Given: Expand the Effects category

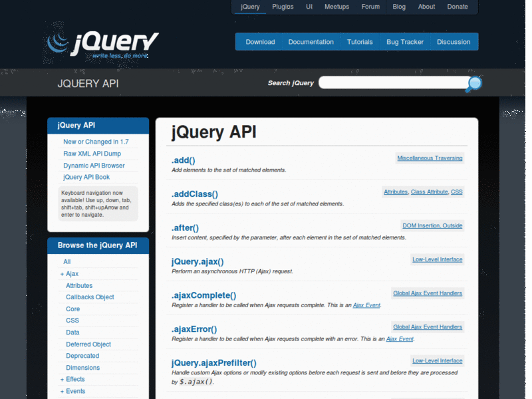Looking at the screenshot, I should click(x=62, y=379).
